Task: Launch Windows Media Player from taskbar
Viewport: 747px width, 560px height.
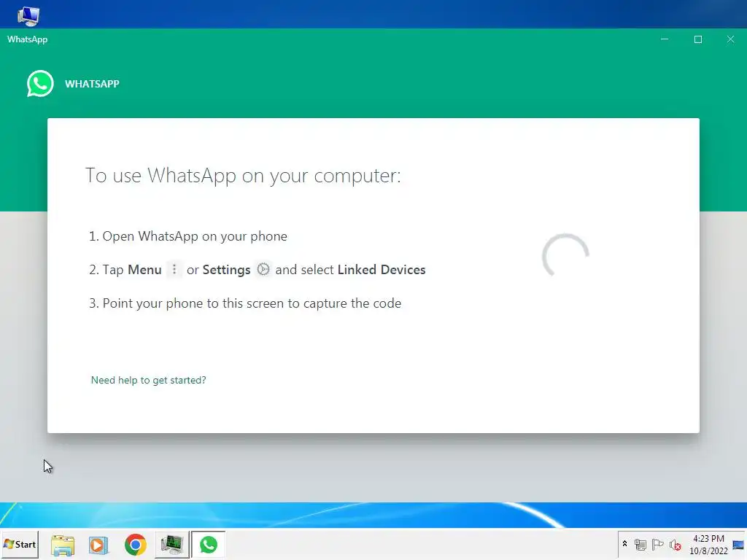Action: [x=98, y=545]
